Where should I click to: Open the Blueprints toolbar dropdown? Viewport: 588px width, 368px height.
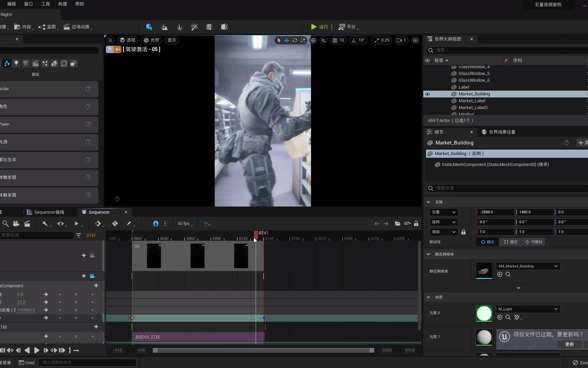pos(48,27)
